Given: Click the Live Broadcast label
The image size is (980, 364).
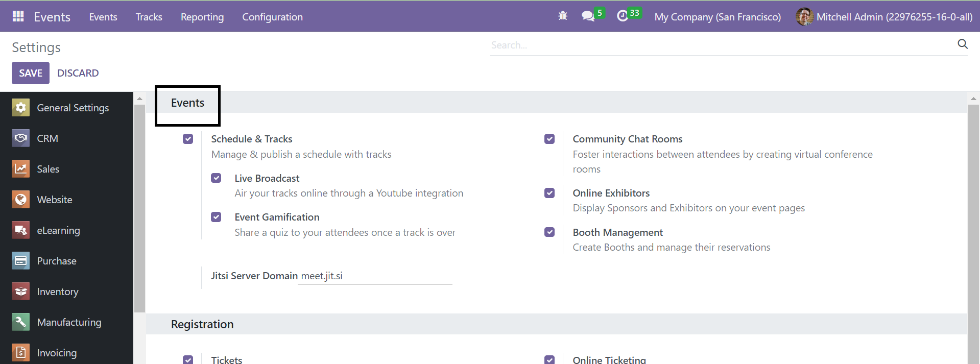Looking at the screenshot, I should pyautogui.click(x=267, y=178).
